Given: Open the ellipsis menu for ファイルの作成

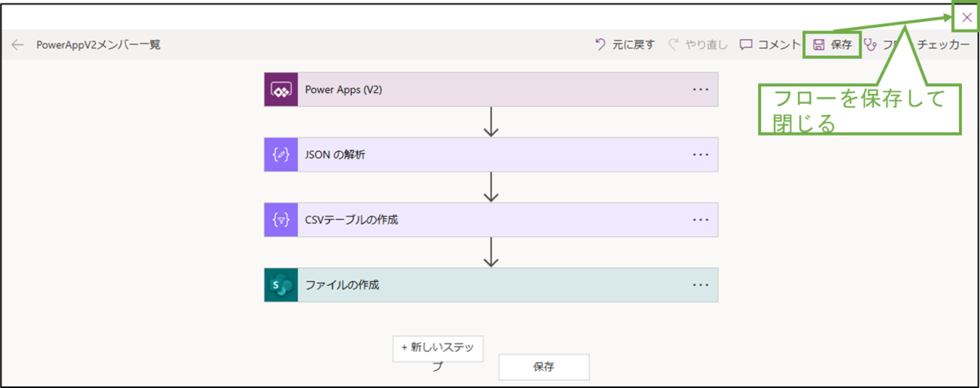Looking at the screenshot, I should pyautogui.click(x=701, y=285).
